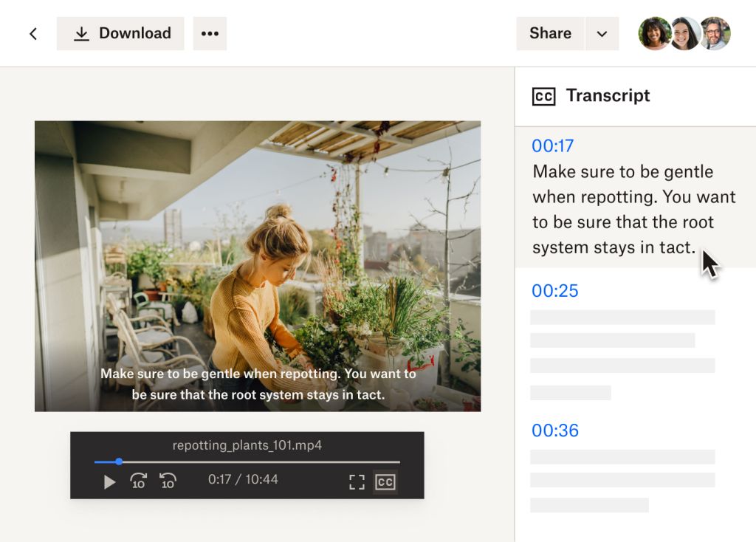Open more options with the ellipsis icon
756x542 pixels.
pyautogui.click(x=210, y=33)
